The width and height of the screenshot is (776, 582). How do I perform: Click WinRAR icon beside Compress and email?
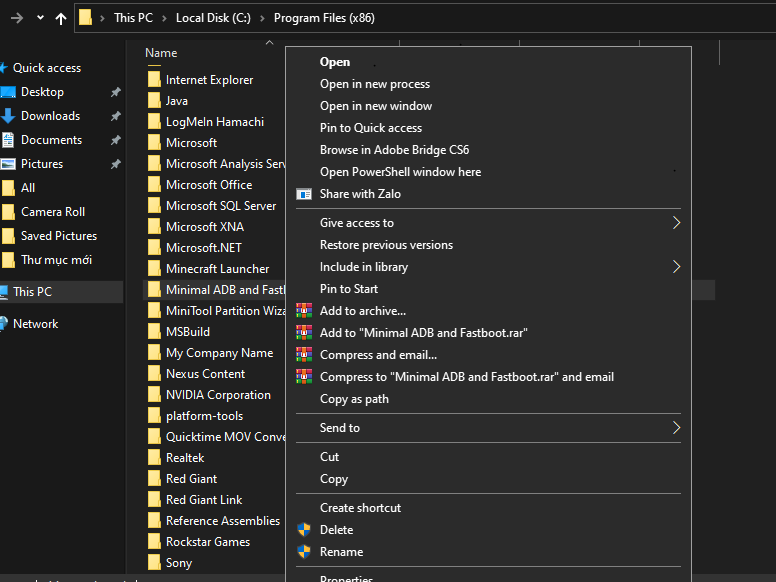tap(304, 355)
